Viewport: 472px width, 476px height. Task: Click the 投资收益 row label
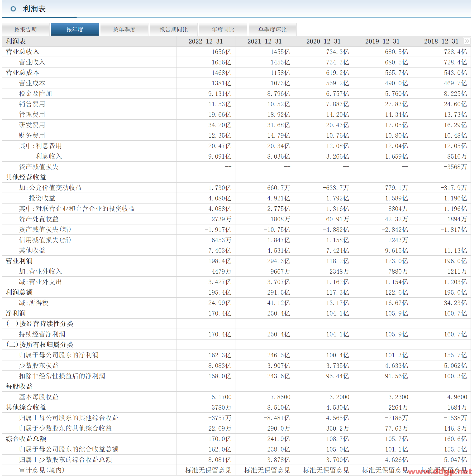pyautogui.click(x=42, y=198)
